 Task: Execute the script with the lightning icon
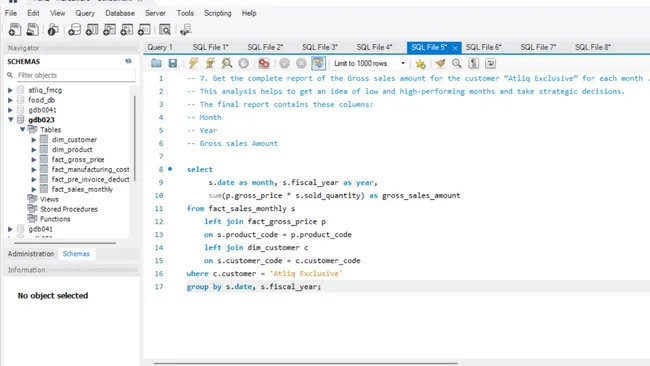(x=193, y=63)
